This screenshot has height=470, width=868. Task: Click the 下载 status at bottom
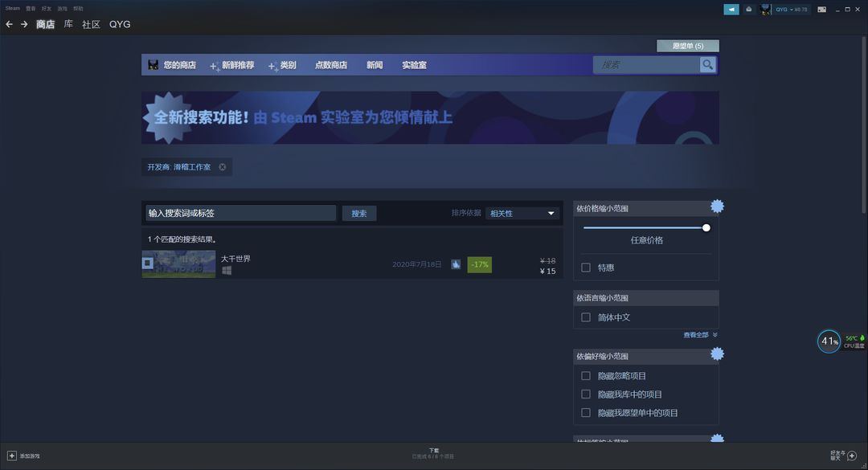pyautogui.click(x=433, y=453)
